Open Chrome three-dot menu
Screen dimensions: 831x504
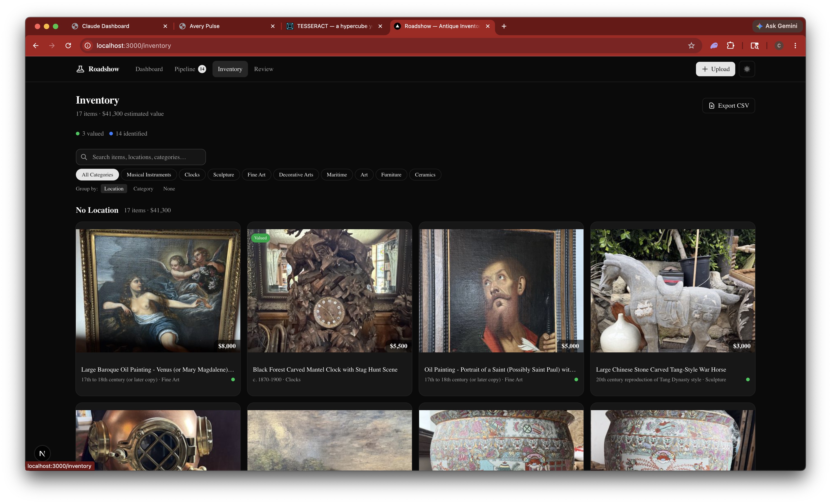click(795, 46)
